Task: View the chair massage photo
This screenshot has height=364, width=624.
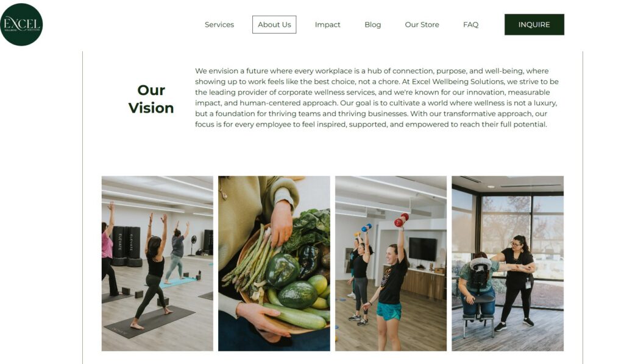Action: pyautogui.click(x=508, y=264)
